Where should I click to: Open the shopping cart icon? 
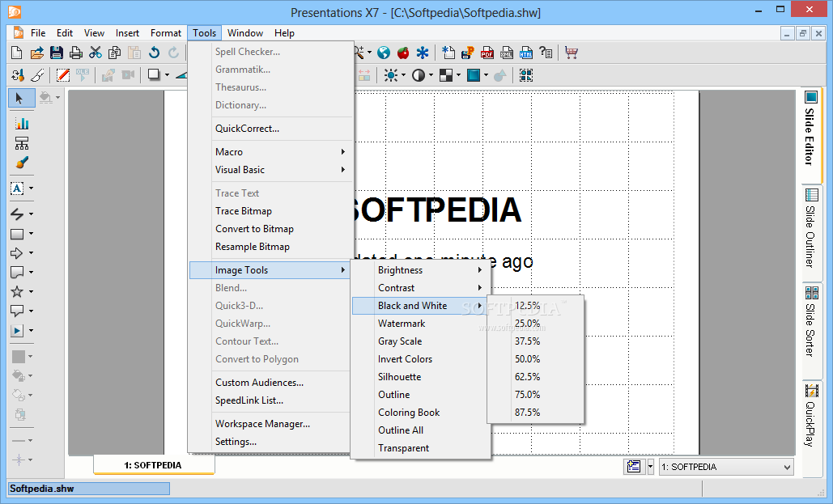pyautogui.click(x=572, y=53)
